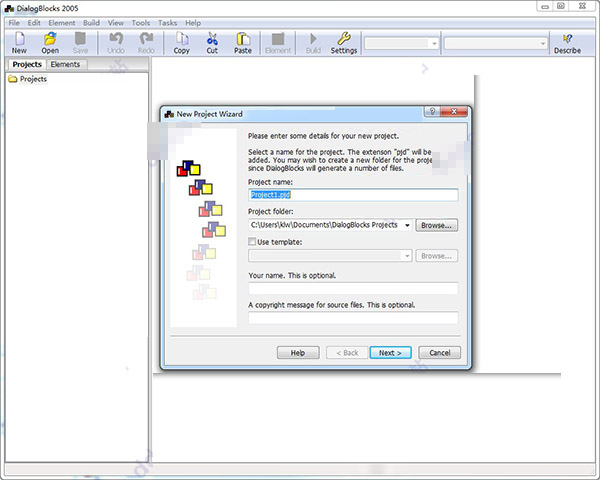Viewport: 600px width, 480px height.
Task: Close the New Project Wizard dialog
Action: pos(454,111)
